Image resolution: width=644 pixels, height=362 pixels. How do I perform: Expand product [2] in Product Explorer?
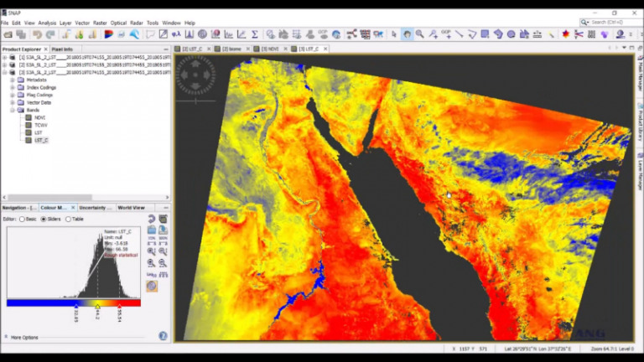click(x=4, y=65)
